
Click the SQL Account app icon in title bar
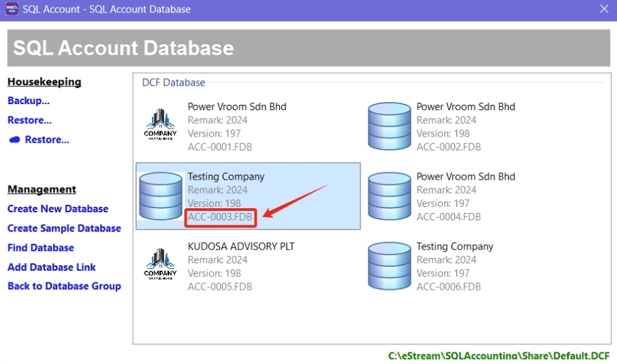12,9
